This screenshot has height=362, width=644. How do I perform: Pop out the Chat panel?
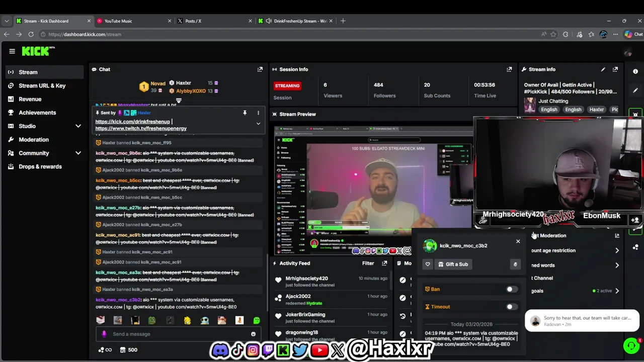point(260,69)
